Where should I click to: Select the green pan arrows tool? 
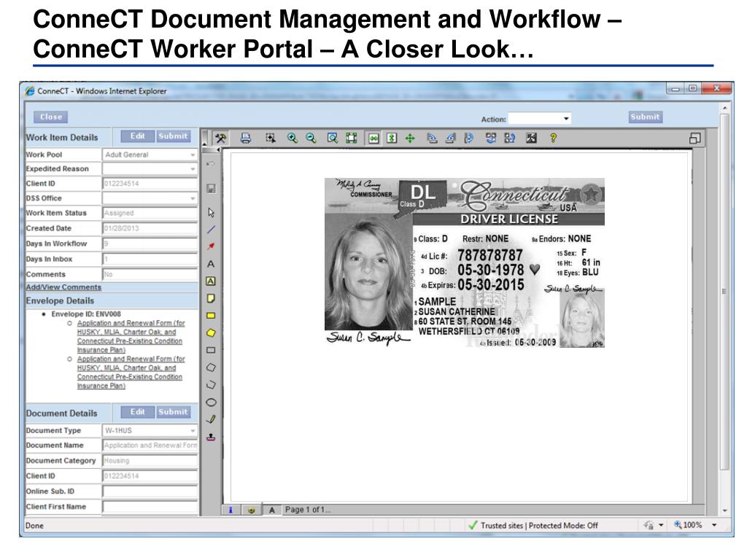(x=410, y=138)
